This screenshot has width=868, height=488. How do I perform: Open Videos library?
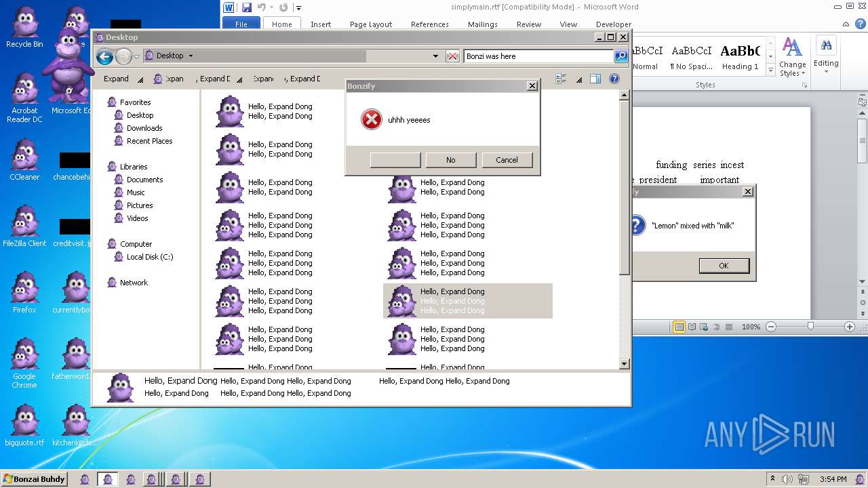point(137,218)
